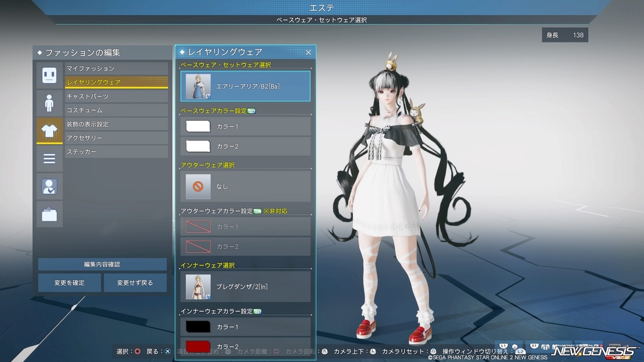
Task: Click palette icon beside ベースウェアカラー設定
Action: point(251,111)
